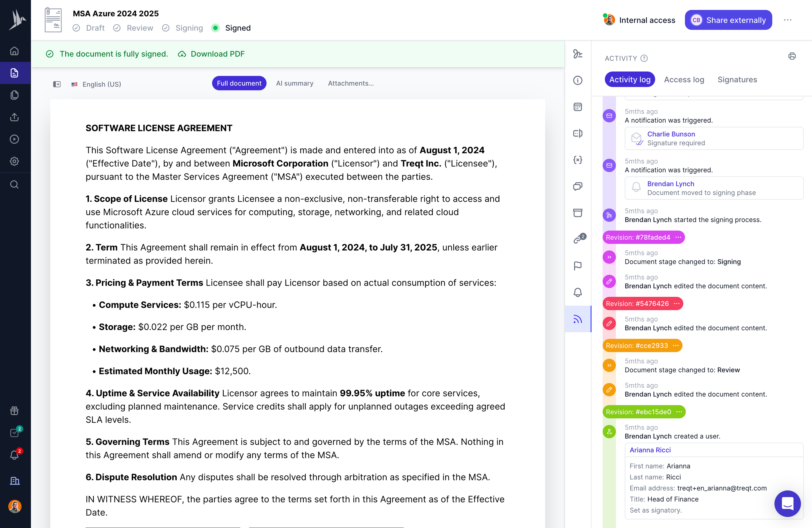Open the signature panel icon

click(578, 54)
